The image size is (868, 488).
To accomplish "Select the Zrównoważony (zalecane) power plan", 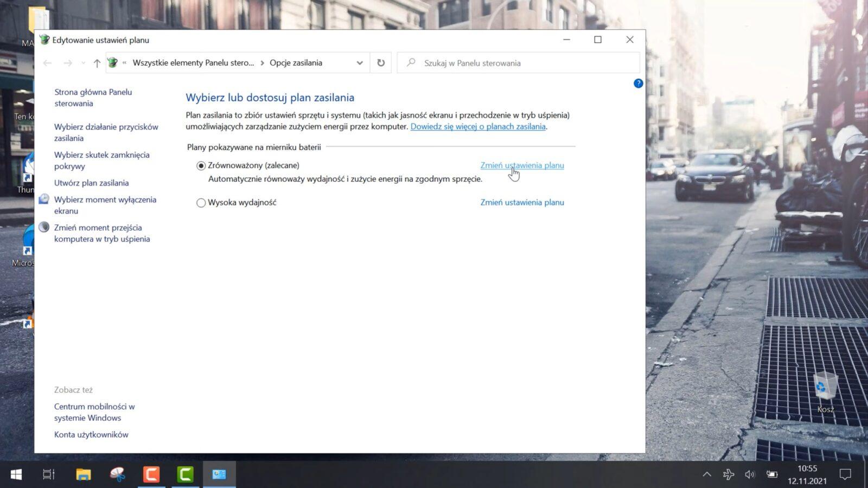I will click(x=201, y=166).
